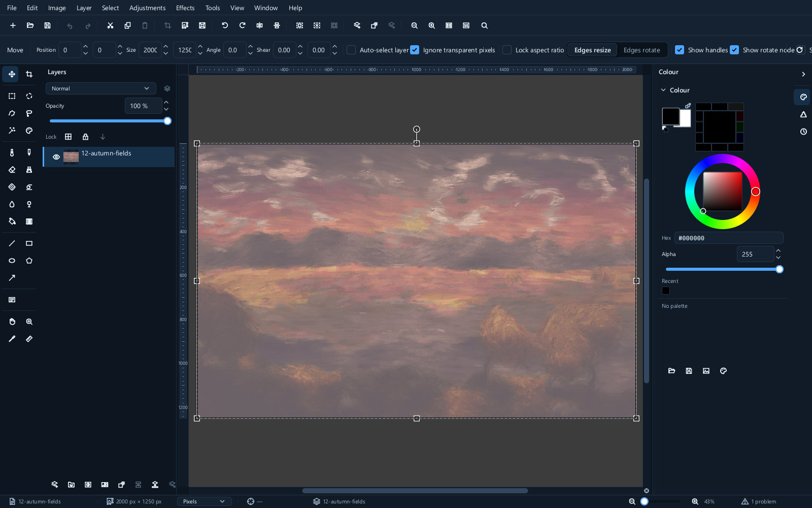Increase the layer Opacity with the up arrow

point(166,103)
